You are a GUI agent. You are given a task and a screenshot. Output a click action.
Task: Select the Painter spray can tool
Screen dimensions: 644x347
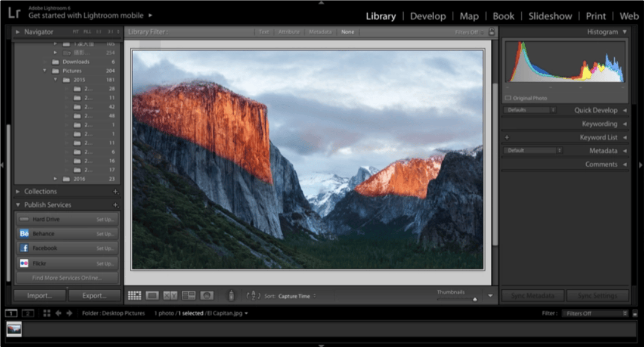pyautogui.click(x=231, y=295)
